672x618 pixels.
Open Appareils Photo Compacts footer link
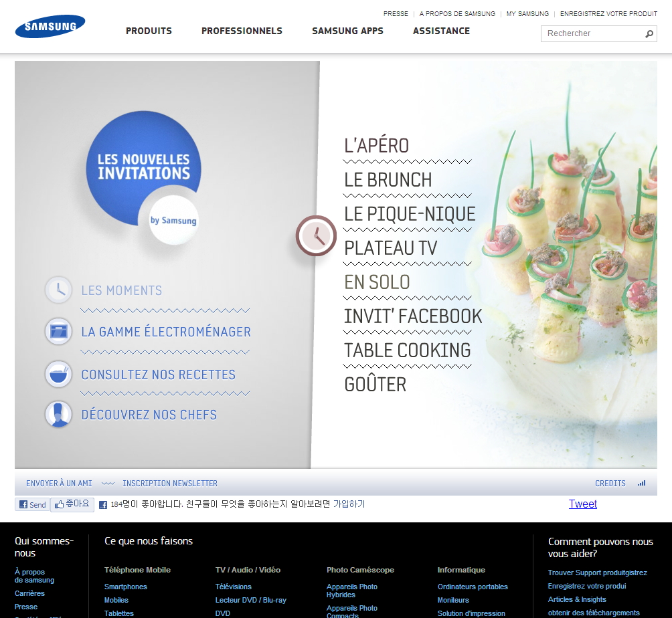pos(352,611)
